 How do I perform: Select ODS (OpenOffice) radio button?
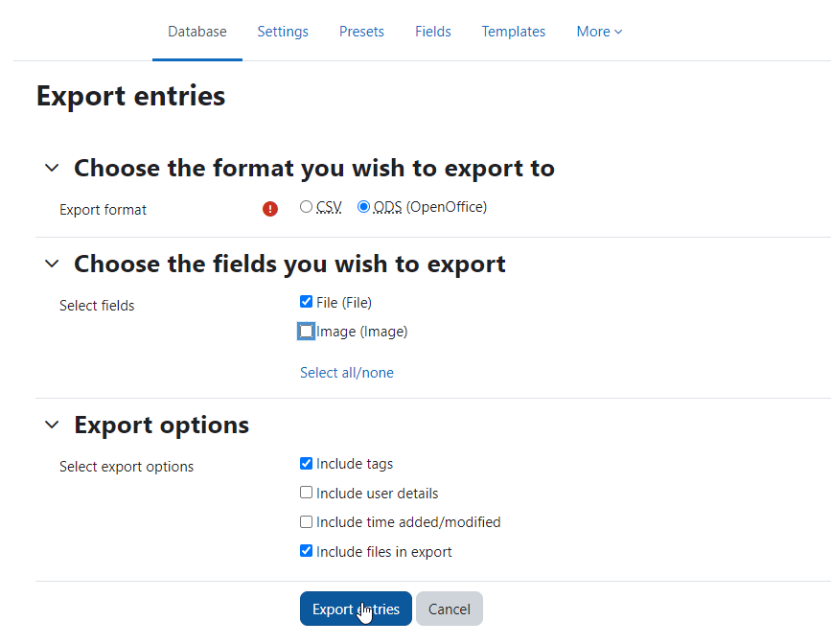(363, 206)
